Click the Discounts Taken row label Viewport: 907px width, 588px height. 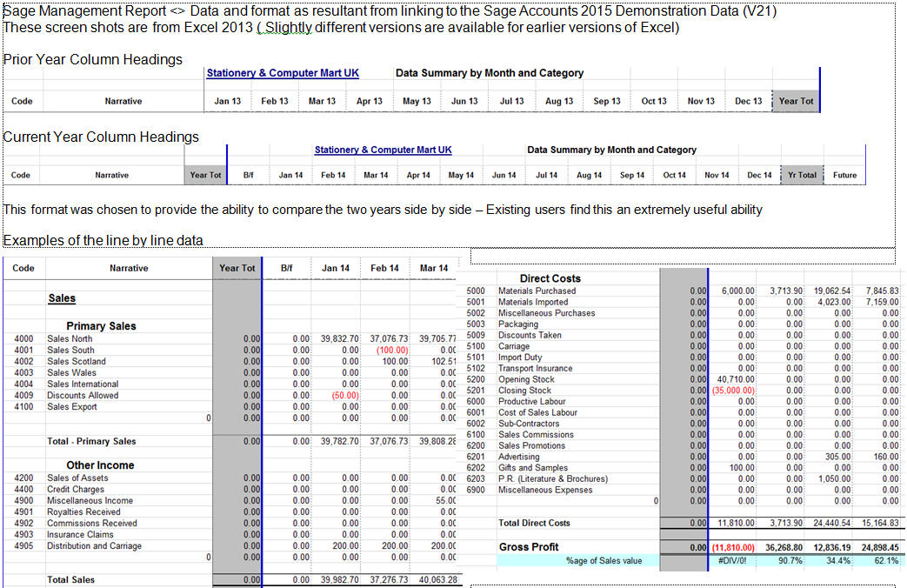(530, 335)
